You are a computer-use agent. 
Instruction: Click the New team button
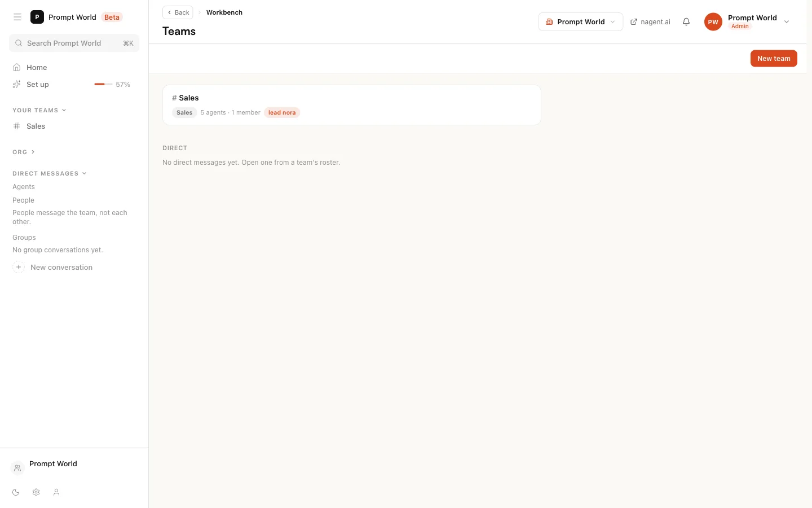click(774, 59)
